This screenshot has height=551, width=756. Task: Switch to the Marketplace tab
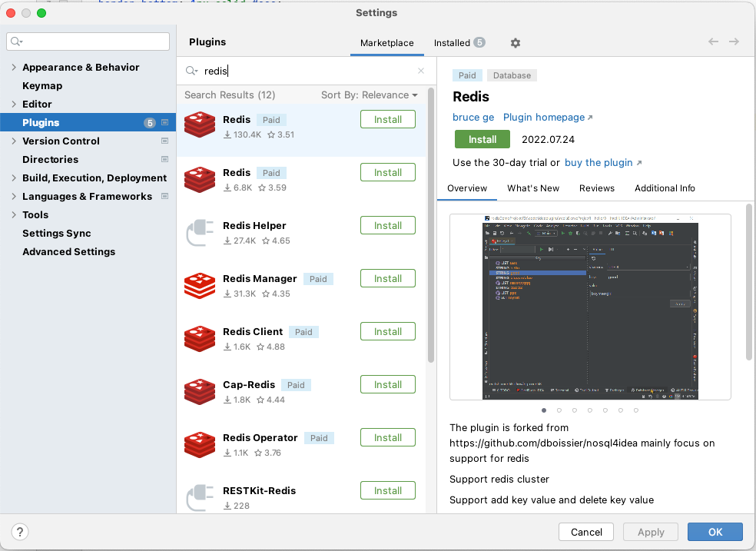(x=386, y=43)
